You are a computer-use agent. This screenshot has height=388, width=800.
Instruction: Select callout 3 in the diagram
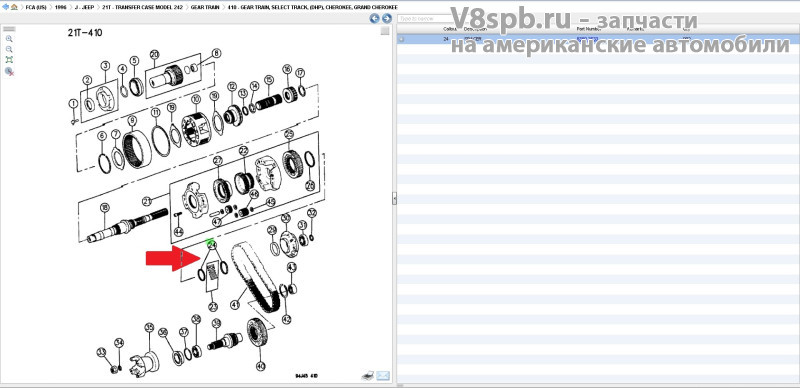pos(105,66)
